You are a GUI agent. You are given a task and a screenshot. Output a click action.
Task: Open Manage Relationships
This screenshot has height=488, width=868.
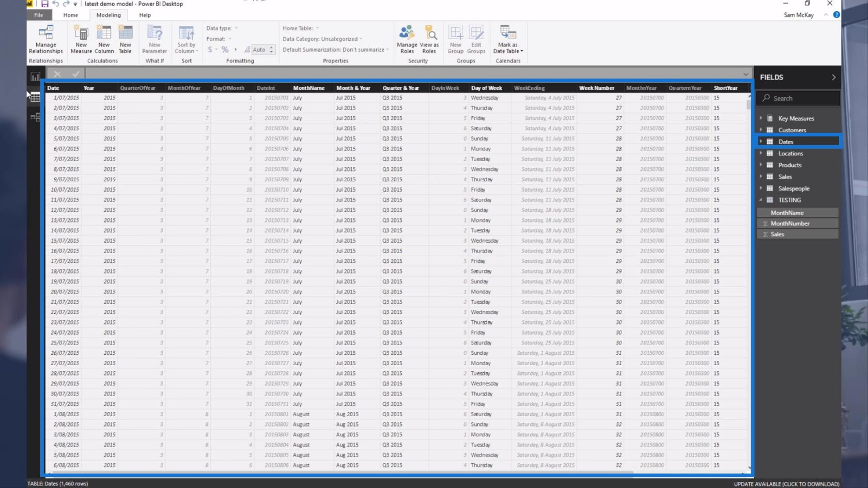coord(46,39)
